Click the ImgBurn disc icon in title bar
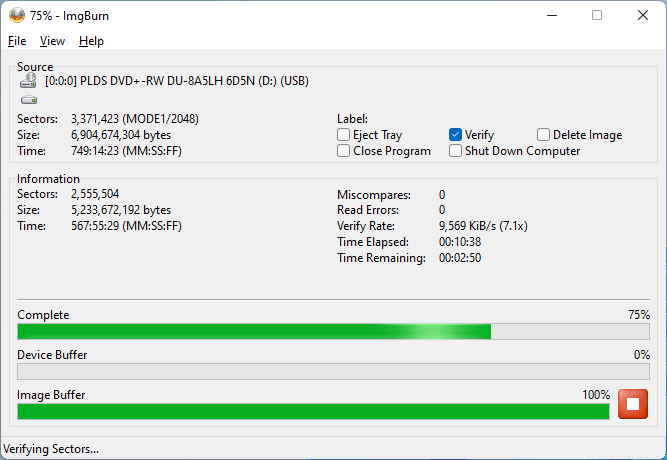Image resolution: width=667 pixels, height=460 pixels. tap(16, 15)
